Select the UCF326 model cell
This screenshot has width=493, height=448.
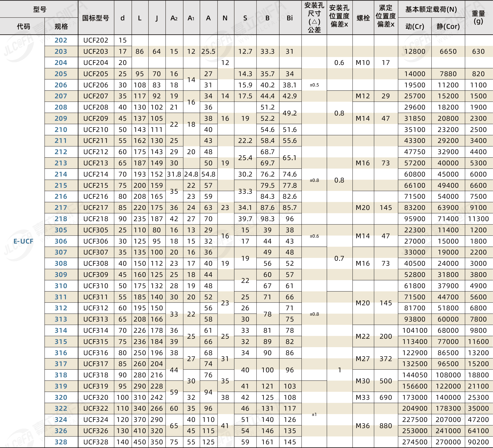(x=96, y=431)
